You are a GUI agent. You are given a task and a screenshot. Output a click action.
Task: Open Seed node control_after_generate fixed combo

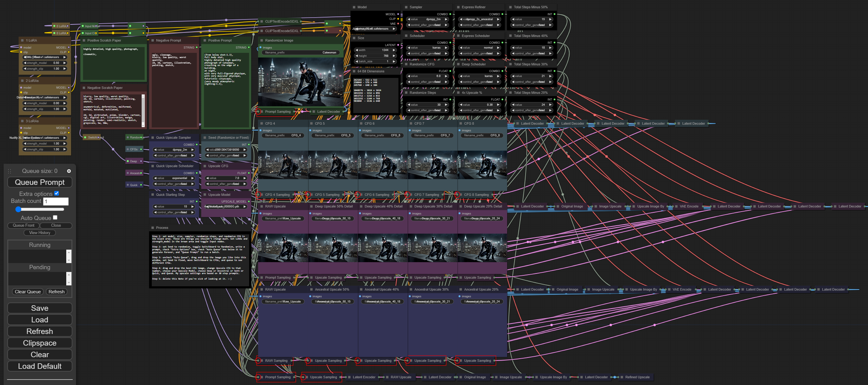226,156
